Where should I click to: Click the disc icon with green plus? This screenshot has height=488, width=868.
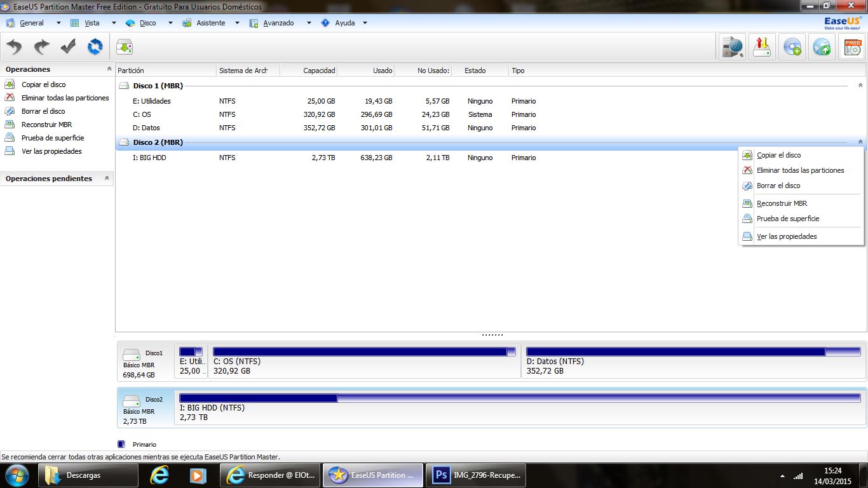(x=792, y=47)
